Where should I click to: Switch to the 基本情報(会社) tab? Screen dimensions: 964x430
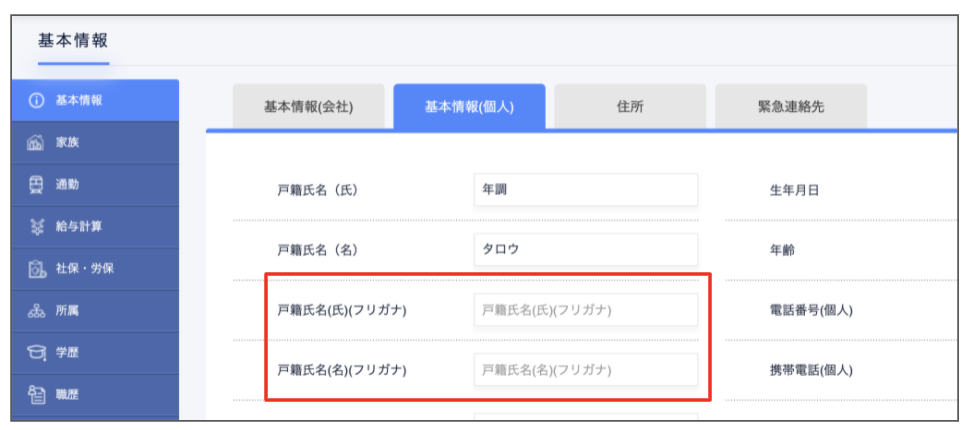[308, 107]
